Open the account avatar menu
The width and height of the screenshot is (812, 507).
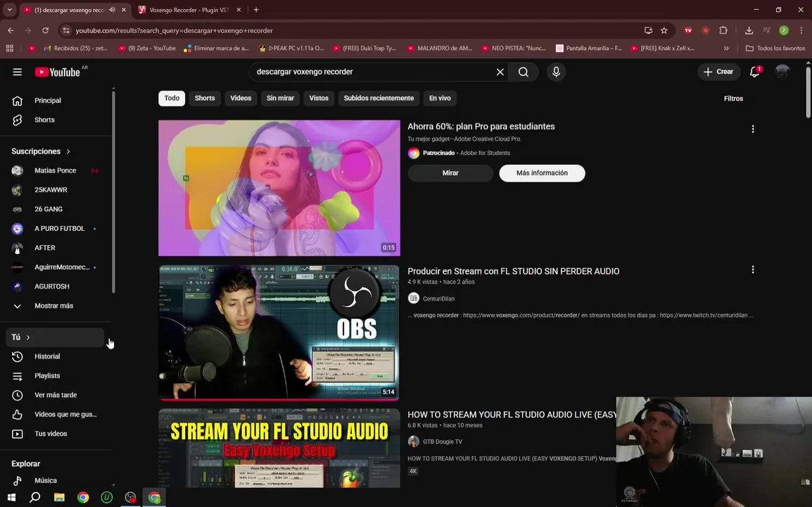tap(782, 72)
